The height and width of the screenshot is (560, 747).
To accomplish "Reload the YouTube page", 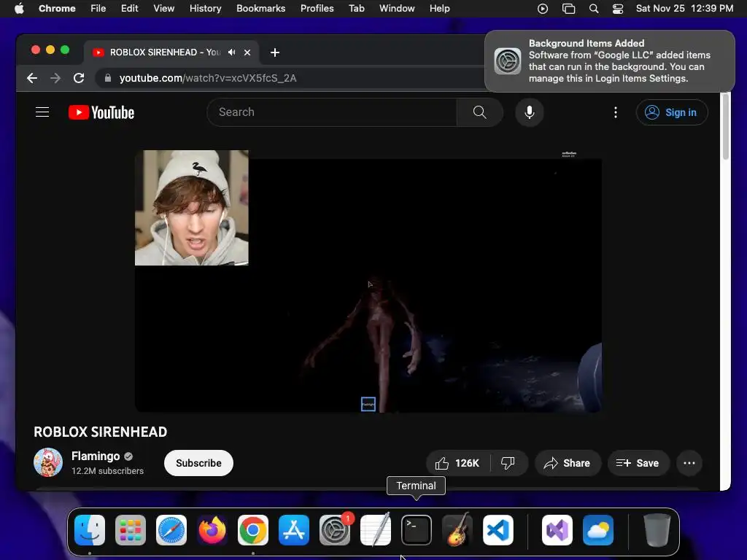I will click(x=79, y=78).
